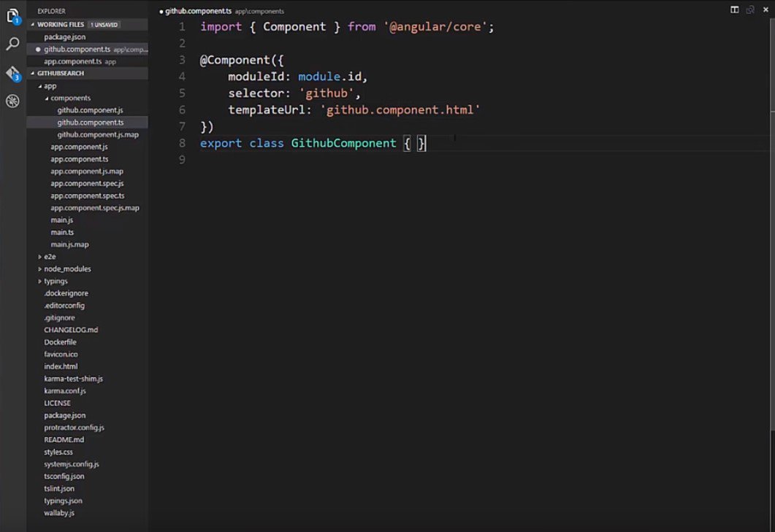Open app.component.spec.js.map file
The width and height of the screenshot is (775, 532).
tap(95, 208)
